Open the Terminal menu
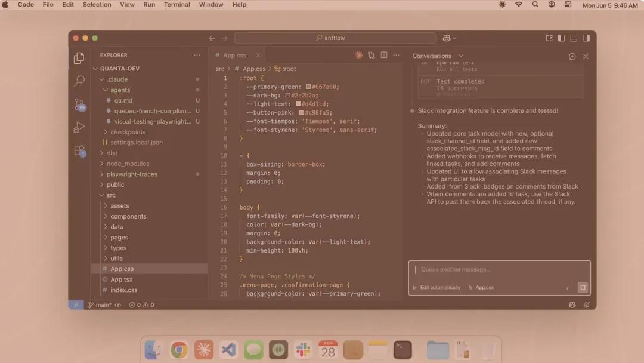 (x=177, y=5)
